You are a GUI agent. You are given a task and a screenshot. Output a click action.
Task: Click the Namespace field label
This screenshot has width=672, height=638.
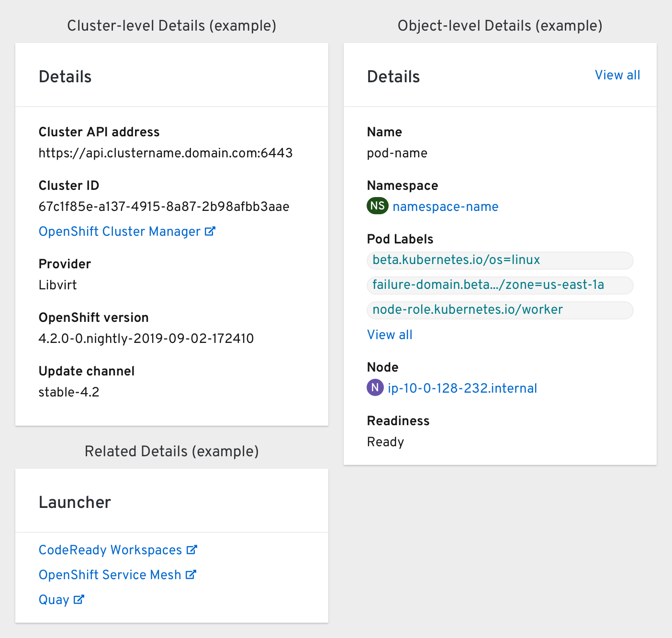pos(403,186)
